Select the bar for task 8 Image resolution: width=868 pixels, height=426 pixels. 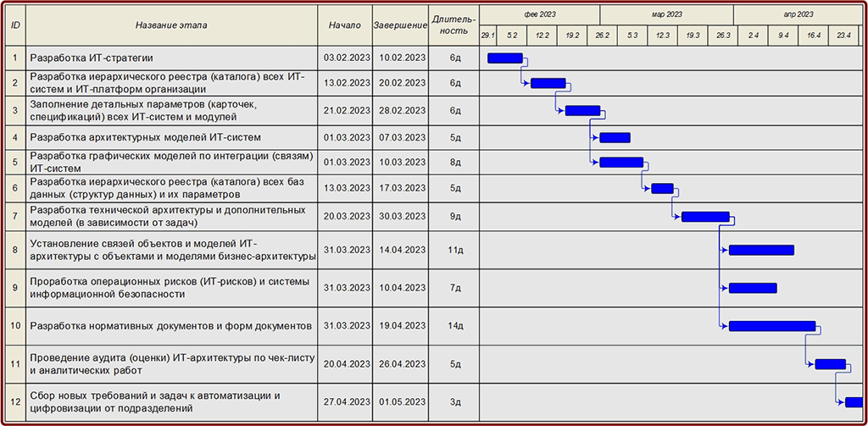click(x=761, y=250)
